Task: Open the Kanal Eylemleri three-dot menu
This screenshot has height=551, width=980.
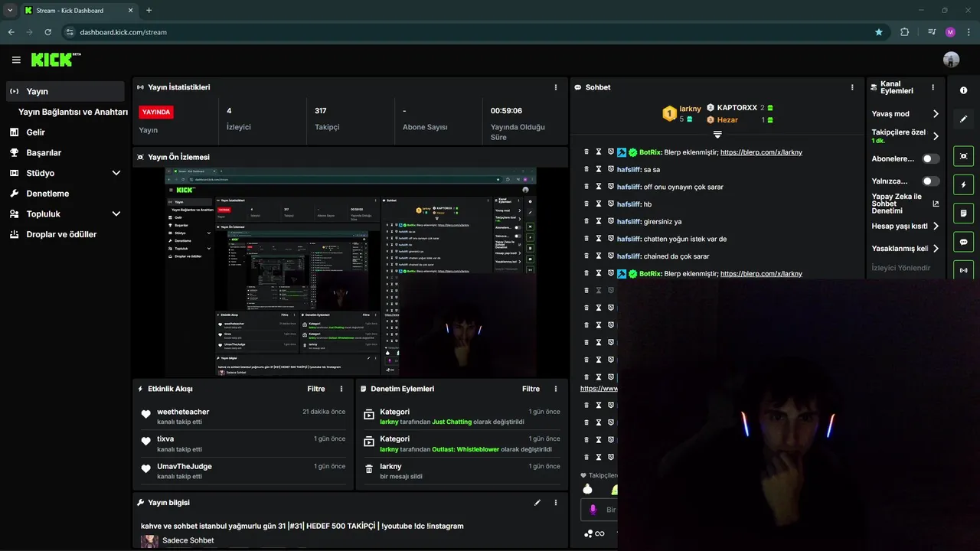Action: [933, 87]
